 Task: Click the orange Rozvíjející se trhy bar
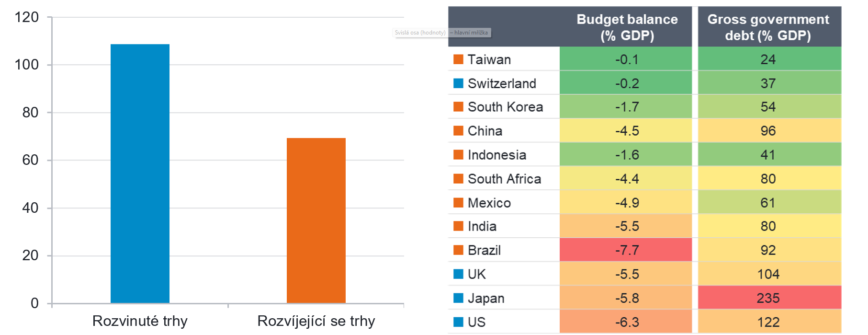coord(316,220)
